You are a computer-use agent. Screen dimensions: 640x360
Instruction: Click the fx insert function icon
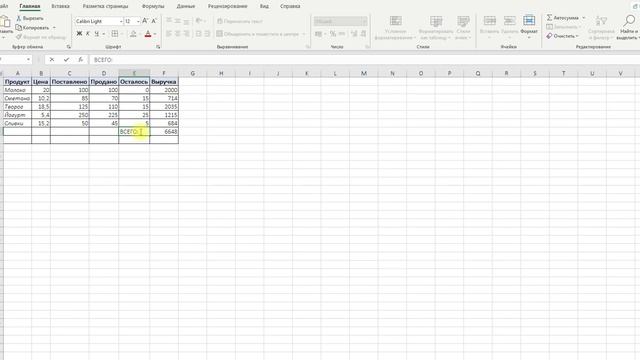point(80,60)
